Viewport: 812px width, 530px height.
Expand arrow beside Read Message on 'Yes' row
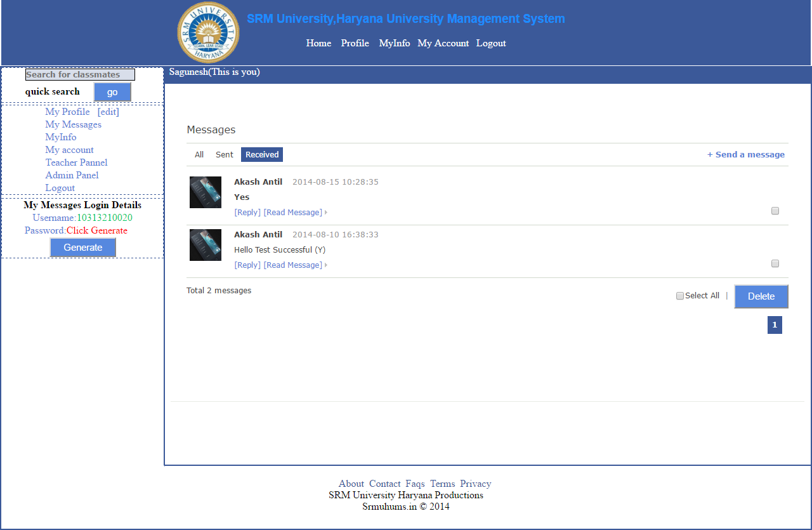pyautogui.click(x=326, y=213)
